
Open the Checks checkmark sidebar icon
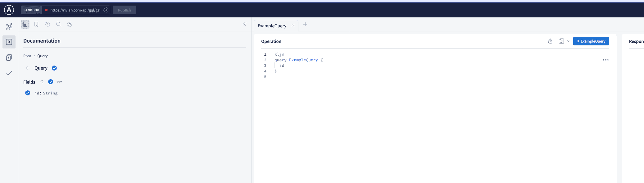point(9,73)
